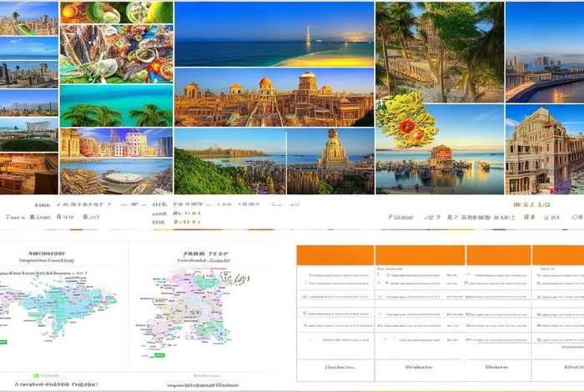
Task: Tick the first row marker in the first table column
Action: 310,275
